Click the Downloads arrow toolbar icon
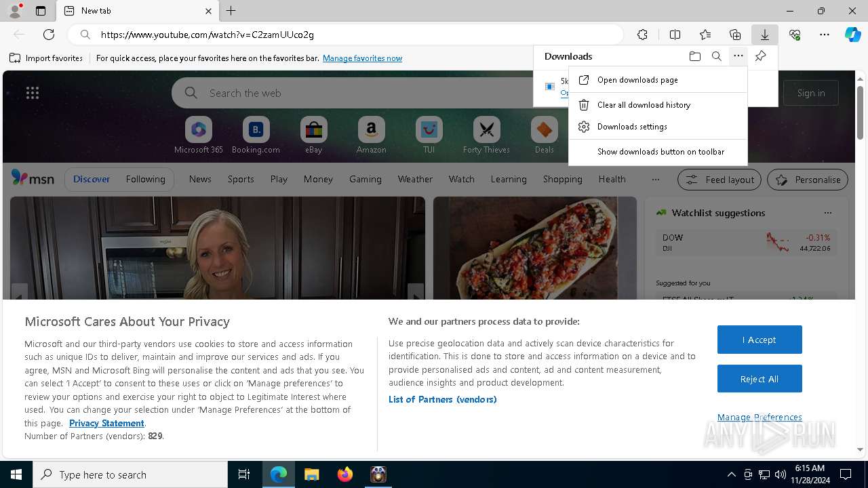 click(x=764, y=35)
